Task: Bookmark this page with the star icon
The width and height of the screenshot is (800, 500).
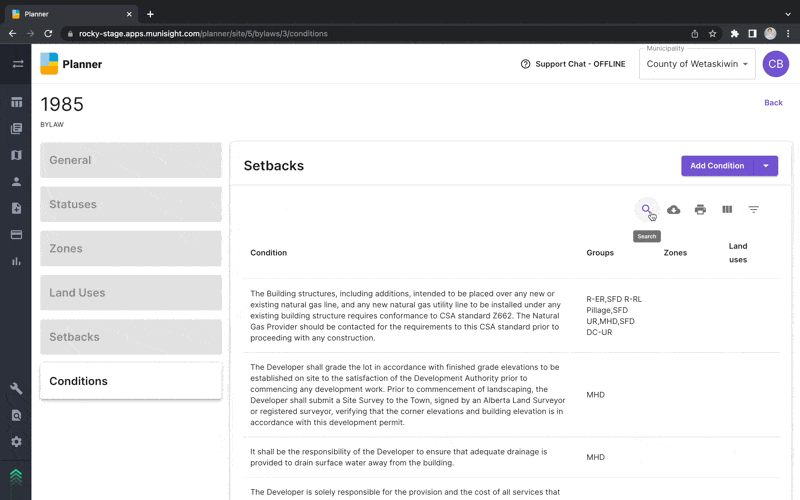Action: click(x=713, y=34)
